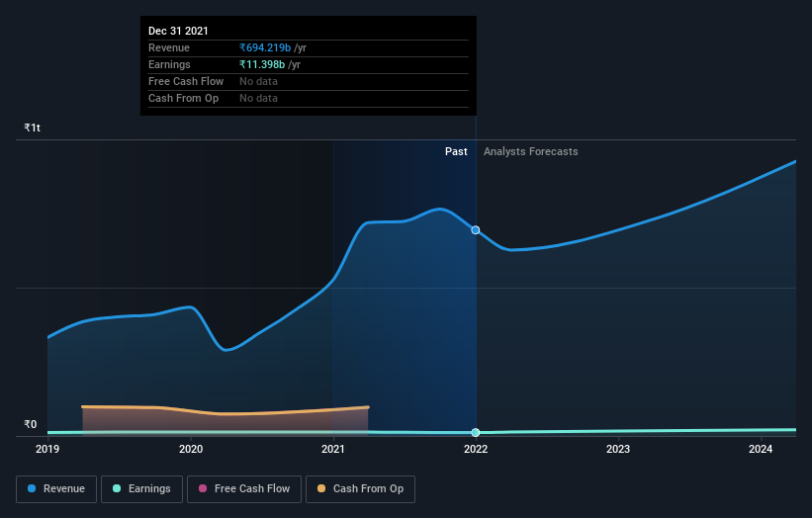Viewport: 812px width, 518px height.
Task: Click the ₹0 y-axis label
Action: pos(31,425)
